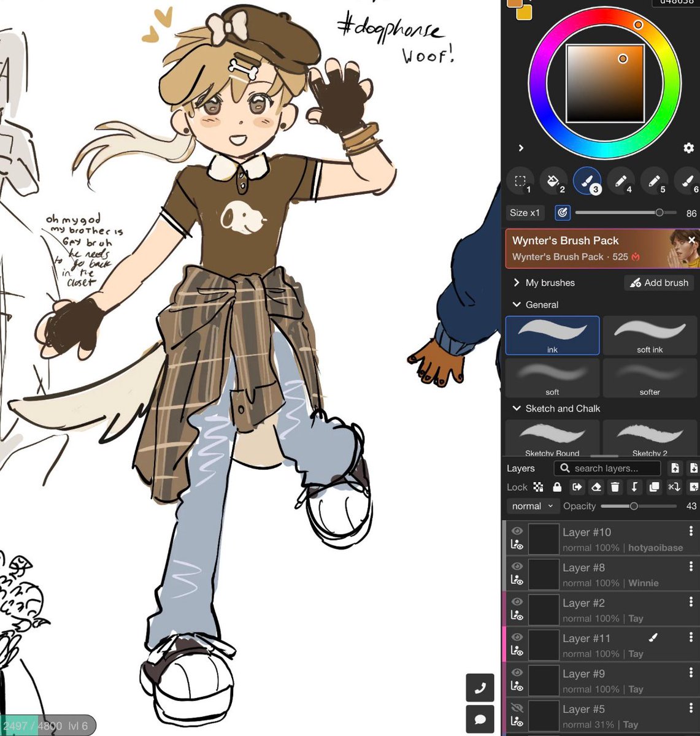Screen dimensions: 700x736
Task: Hide Layer #9 with its eye icon
Action: pos(517,673)
